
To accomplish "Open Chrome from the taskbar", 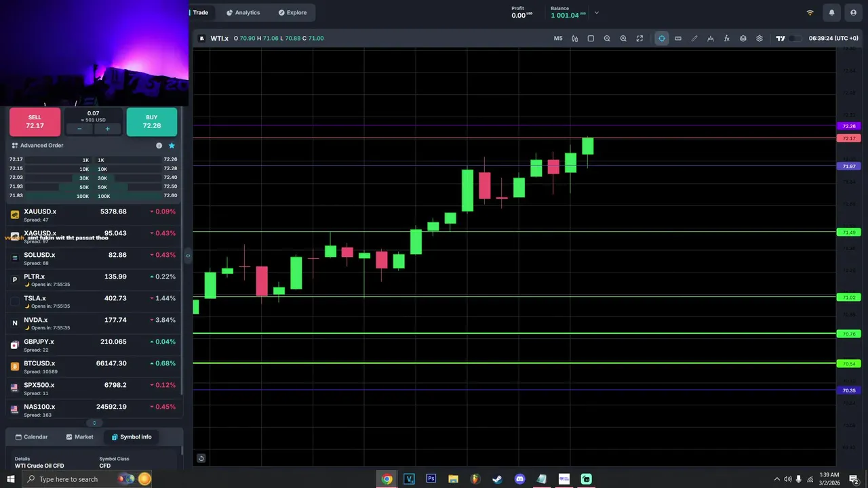I will 387,479.
